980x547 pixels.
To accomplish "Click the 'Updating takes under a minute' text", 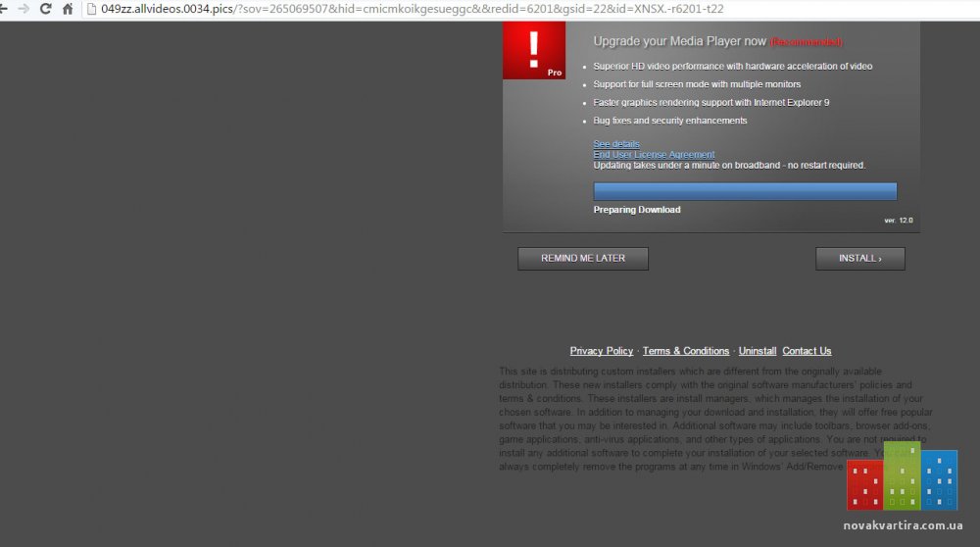I will 729,165.
